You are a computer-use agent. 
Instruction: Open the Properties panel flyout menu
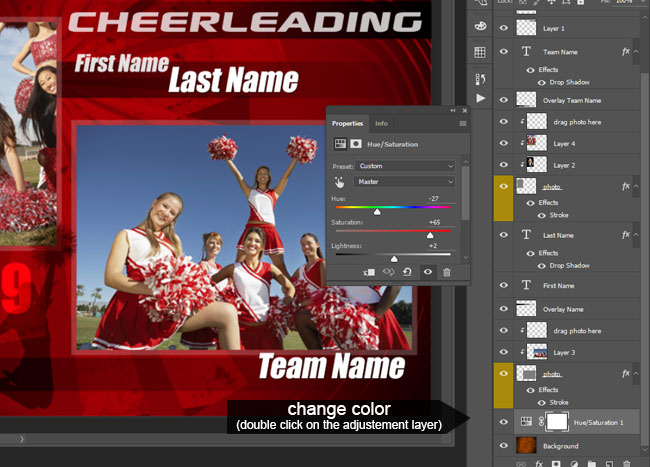click(463, 123)
